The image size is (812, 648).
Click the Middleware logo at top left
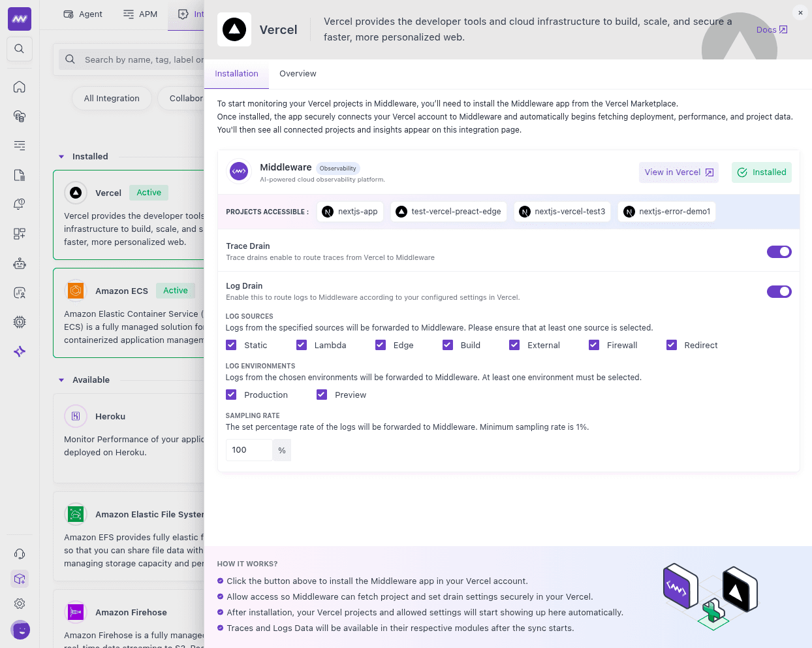20,19
